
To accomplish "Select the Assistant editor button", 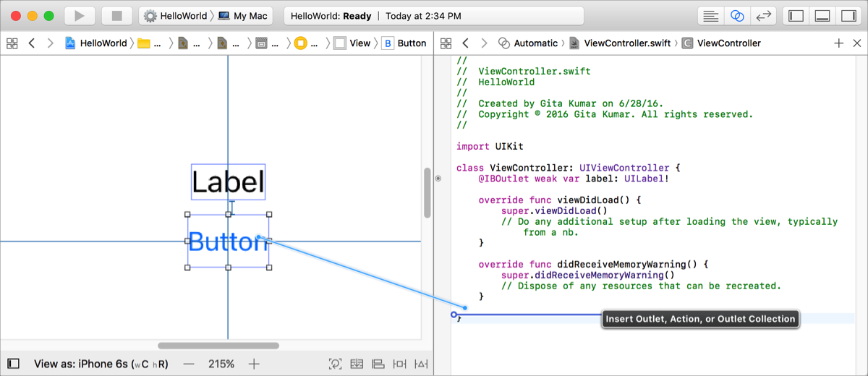I will (737, 16).
